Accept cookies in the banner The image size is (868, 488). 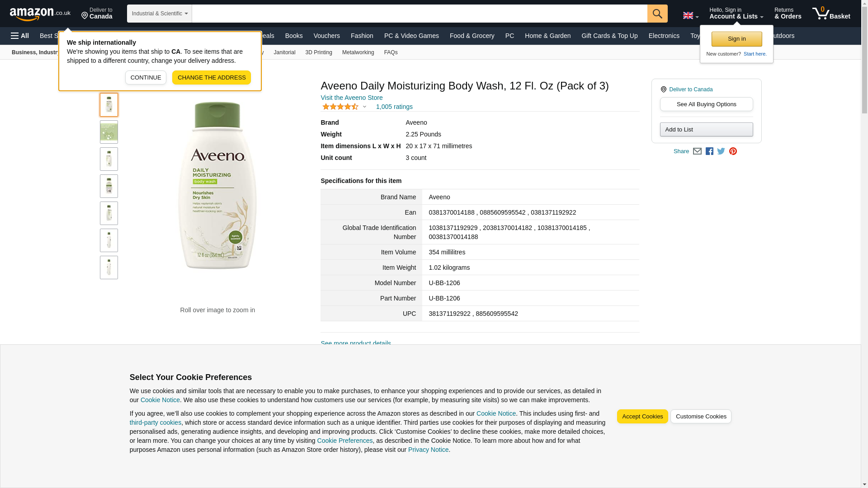(x=642, y=417)
